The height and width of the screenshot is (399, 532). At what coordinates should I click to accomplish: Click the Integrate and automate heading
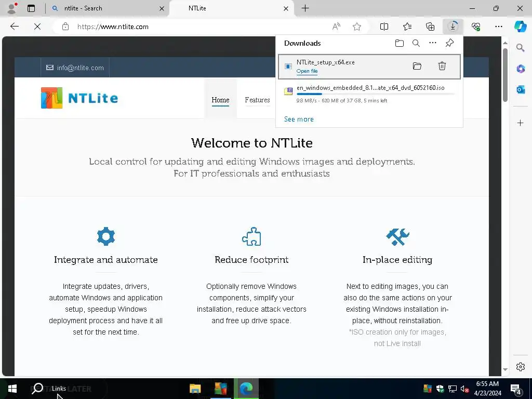point(106,260)
